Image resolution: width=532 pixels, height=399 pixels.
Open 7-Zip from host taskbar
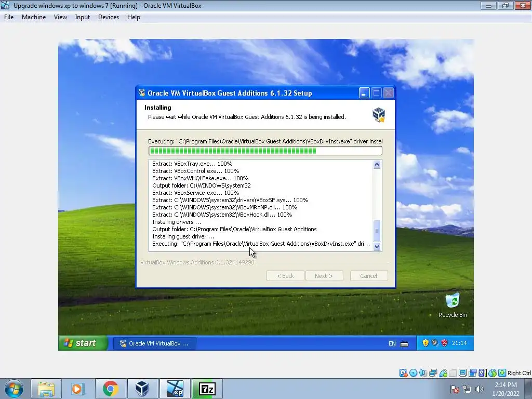207,389
